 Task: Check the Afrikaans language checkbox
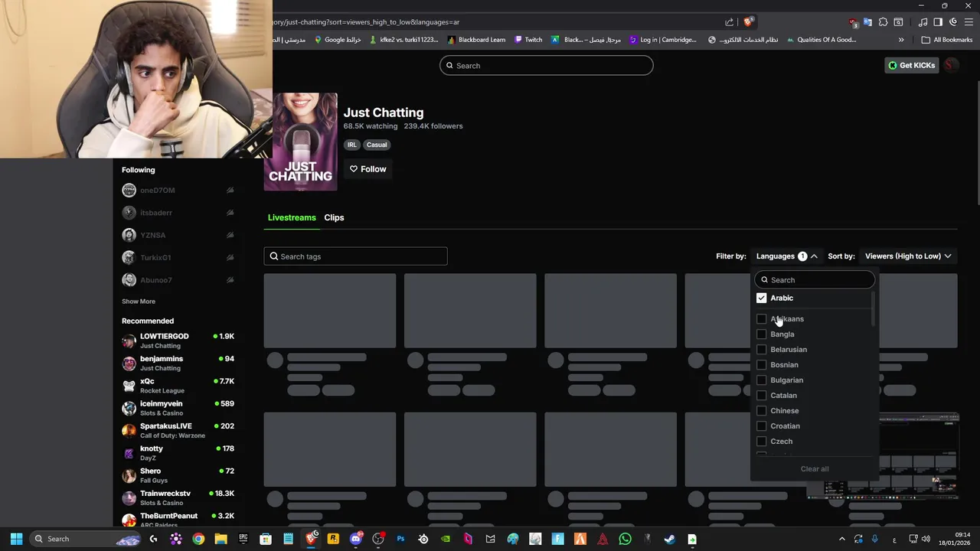click(761, 319)
